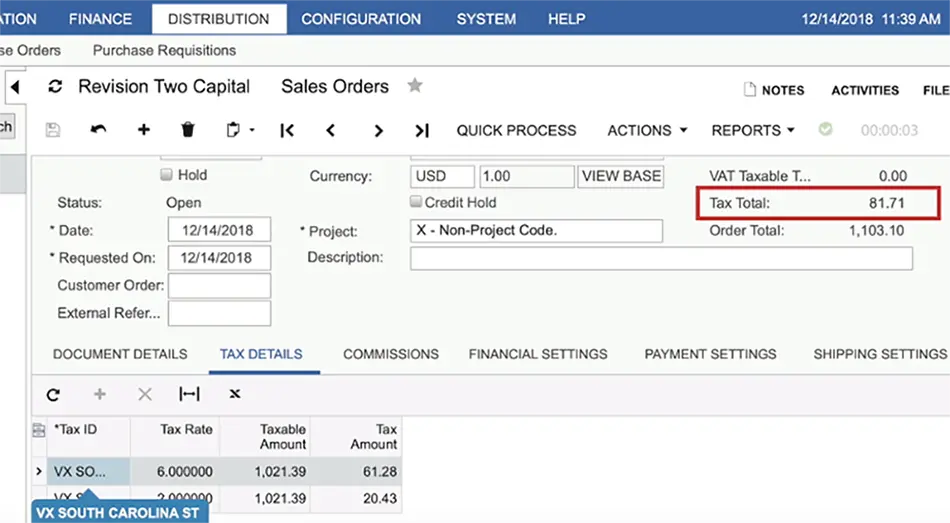Switch to the Payment Settings tab
Image resolution: width=950 pixels, height=523 pixels.
click(x=710, y=354)
